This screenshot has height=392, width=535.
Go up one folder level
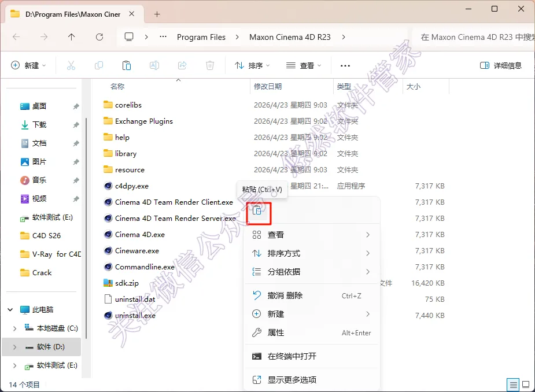coord(71,37)
